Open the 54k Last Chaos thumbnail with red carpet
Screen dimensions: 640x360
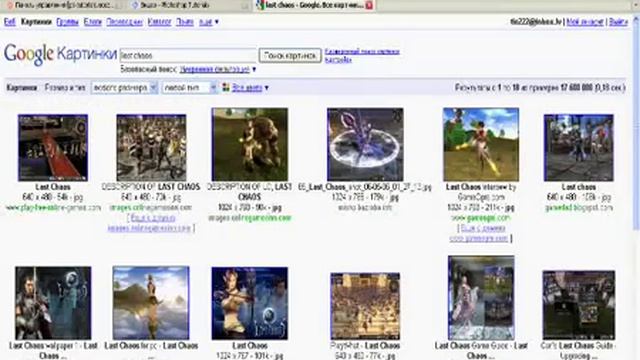pyautogui.click(x=53, y=148)
